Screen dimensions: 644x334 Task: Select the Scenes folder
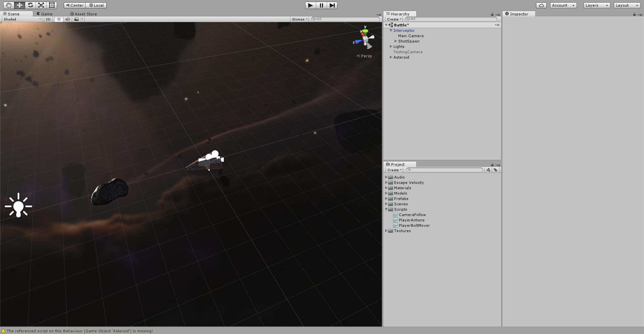coord(400,204)
